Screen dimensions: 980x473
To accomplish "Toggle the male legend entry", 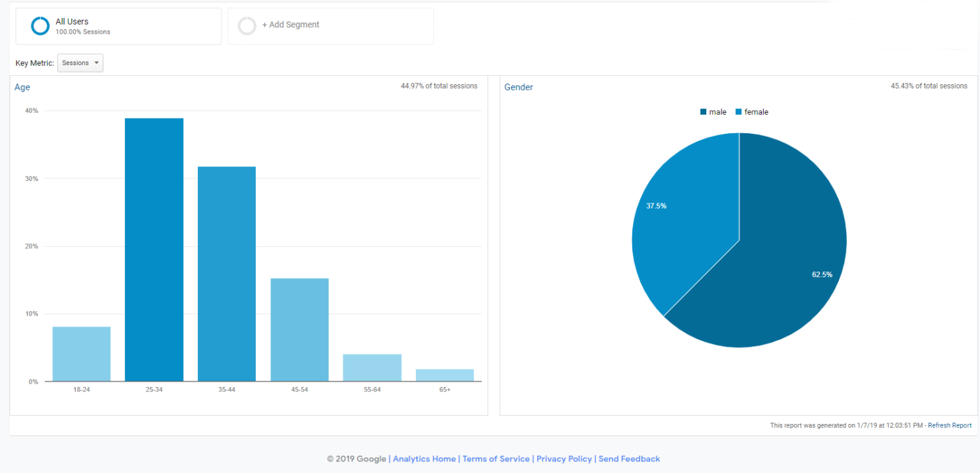I will [717, 112].
